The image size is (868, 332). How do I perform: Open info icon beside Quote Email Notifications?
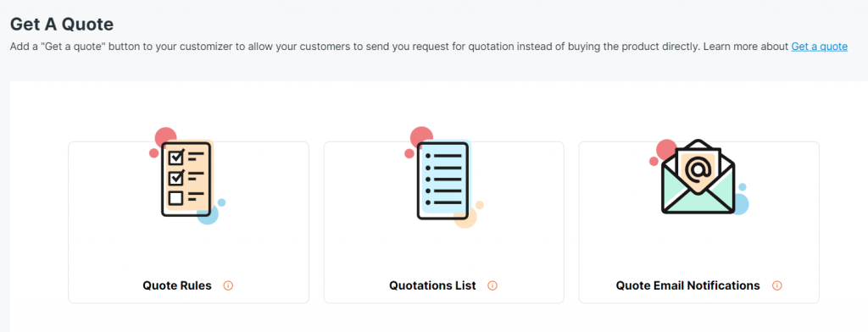click(776, 286)
